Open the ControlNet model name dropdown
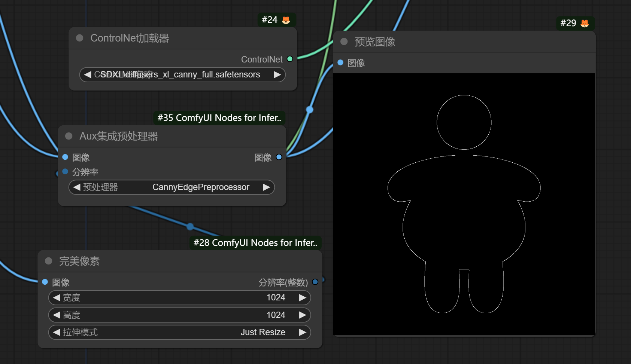Image resolution: width=631 pixels, height=364 pixels. [x=182, y=74]
